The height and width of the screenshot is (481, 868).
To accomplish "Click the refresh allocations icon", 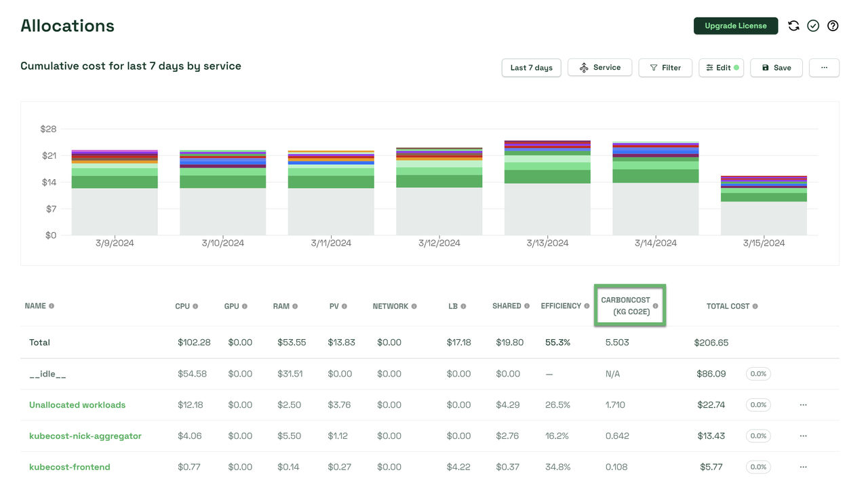I will [793, 25].
